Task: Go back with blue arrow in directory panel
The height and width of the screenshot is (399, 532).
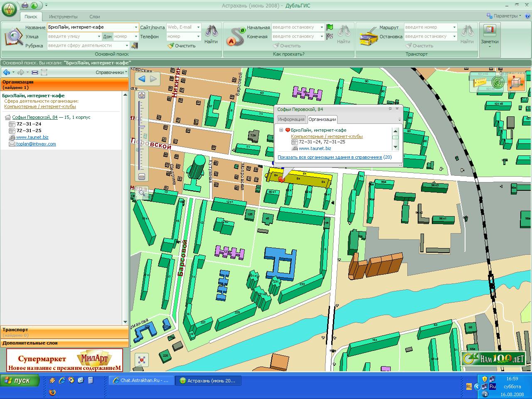Action: 6,72
